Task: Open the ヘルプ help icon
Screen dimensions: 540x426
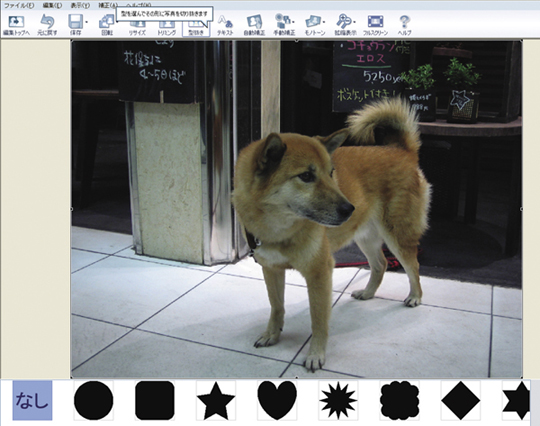Action: [405, 25]
